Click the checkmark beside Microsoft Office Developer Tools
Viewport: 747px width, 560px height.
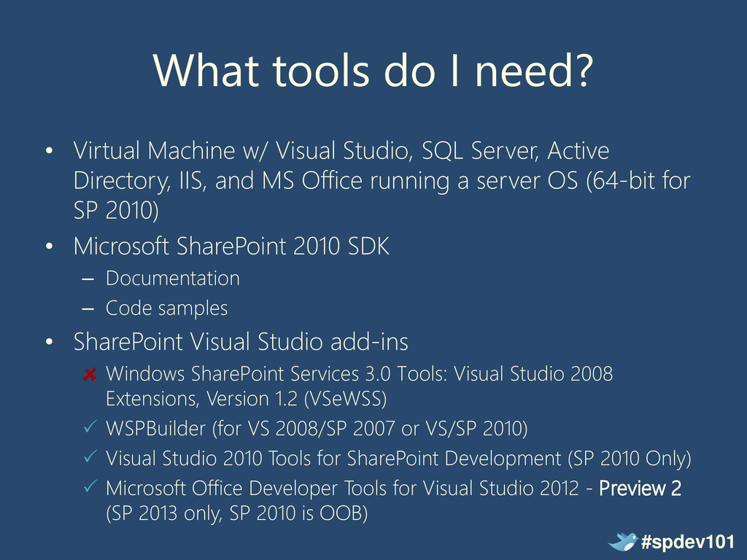click(x=90, y=486)
